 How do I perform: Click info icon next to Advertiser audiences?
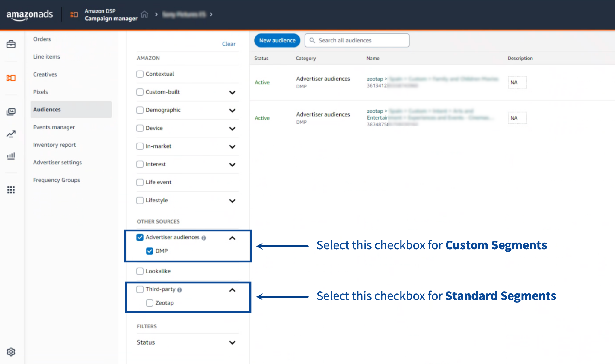204,238
